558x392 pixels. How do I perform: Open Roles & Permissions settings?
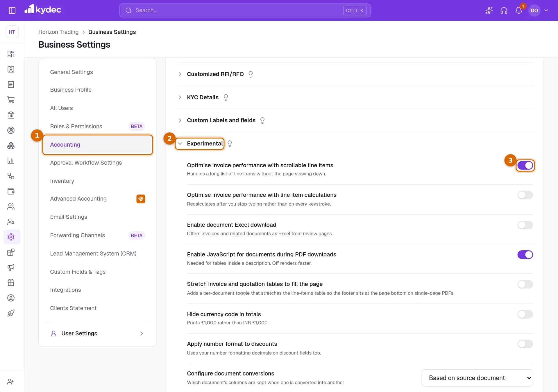tap(76, 126)
